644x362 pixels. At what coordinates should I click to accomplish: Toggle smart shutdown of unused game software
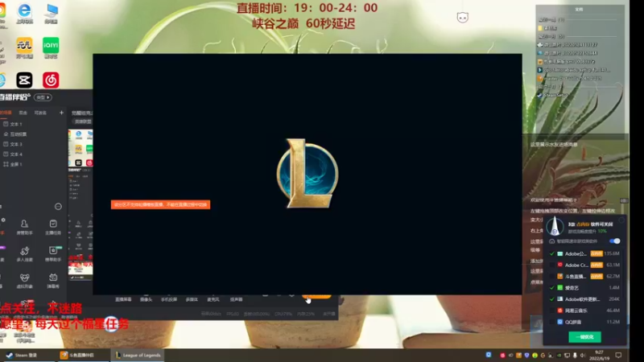pyautogui.click(x=615, y=241)
